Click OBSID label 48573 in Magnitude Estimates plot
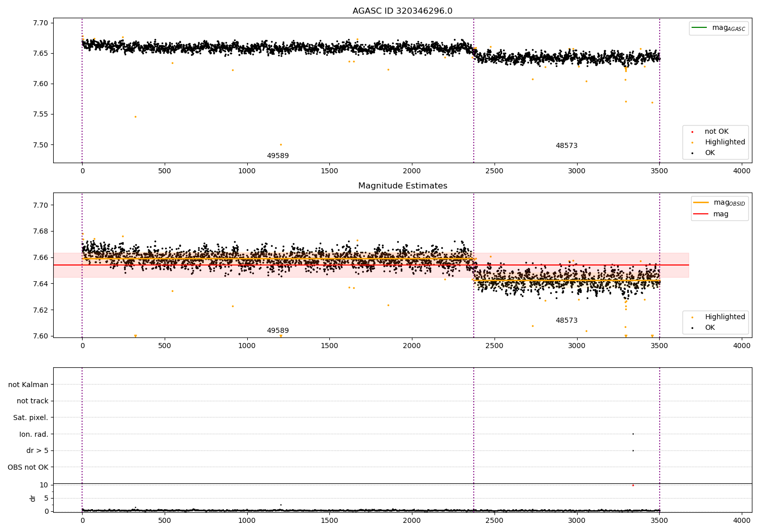Image resolution: width=760 pixels, height=532 pixels. [x=566, y=321]
